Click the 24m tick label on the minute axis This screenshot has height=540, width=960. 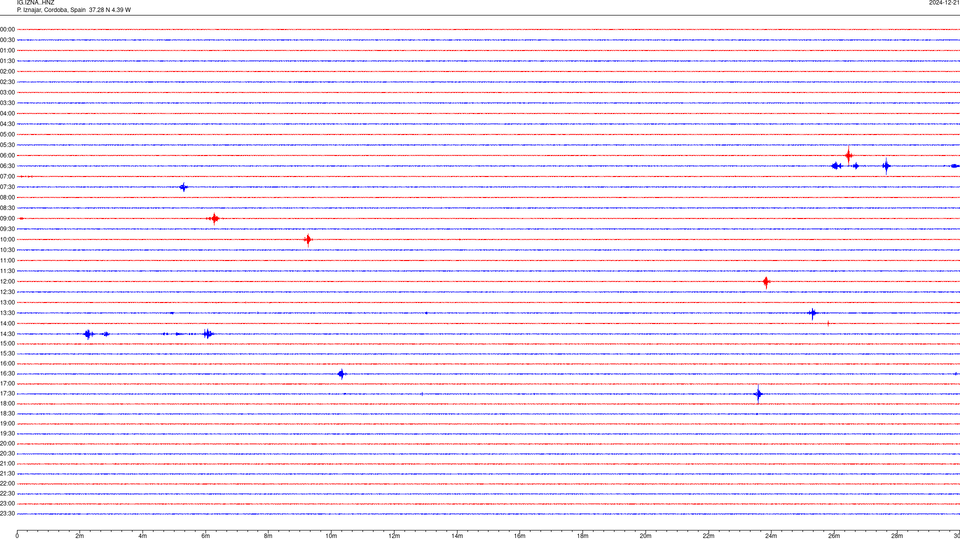point(771,536)
